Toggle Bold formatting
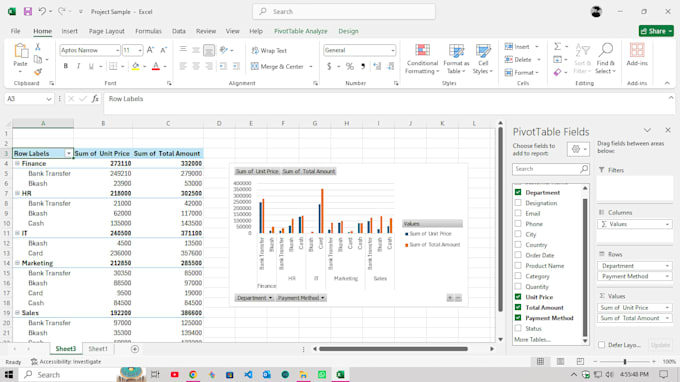This screenshot has width=680, height=382. click(x=65, y=66)
